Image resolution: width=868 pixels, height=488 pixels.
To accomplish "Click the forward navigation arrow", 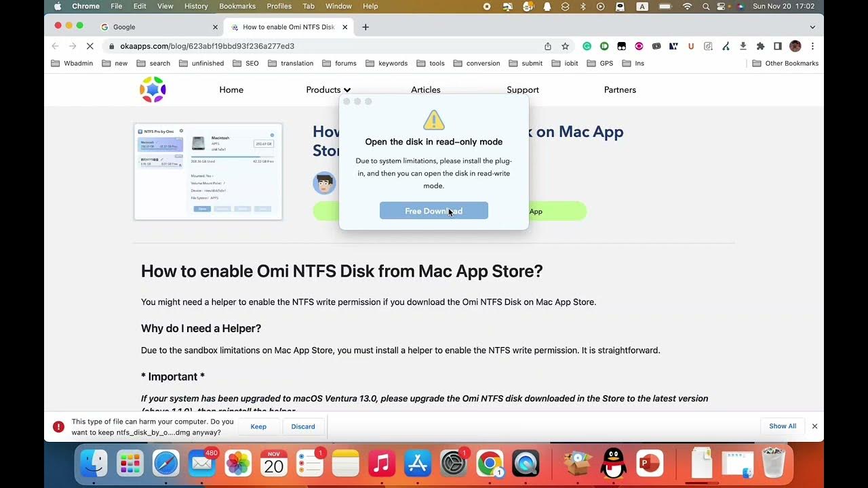I will click(73, 46).
